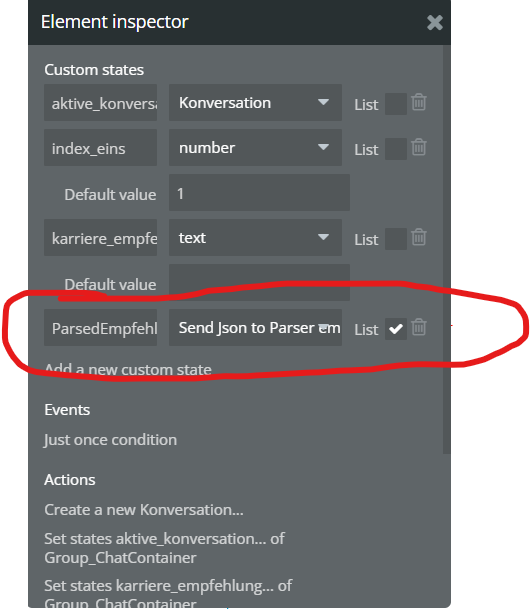This screenshot has width=530, height=609.
Task: Open the text type dropdown
Action: point(255,237)
